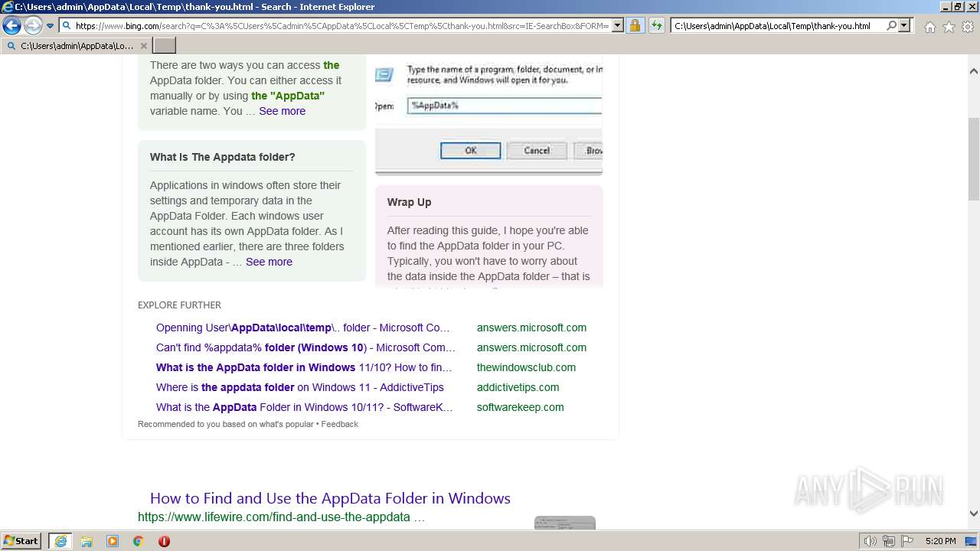The width and height of the screenshot is (980, 551).
Task: Open 'Where is the appdata folder on Windows 11' link
Action: tap(300, 387)
